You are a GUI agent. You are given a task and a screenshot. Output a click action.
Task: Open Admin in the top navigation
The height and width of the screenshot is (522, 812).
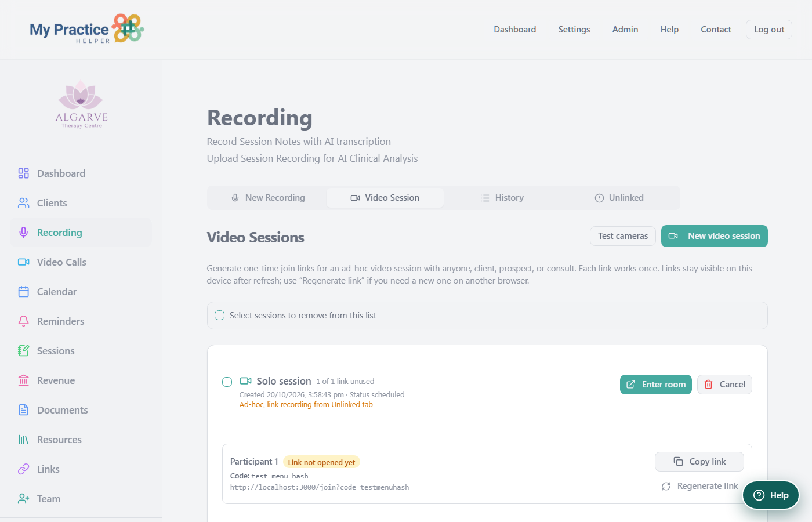point(625,30)
